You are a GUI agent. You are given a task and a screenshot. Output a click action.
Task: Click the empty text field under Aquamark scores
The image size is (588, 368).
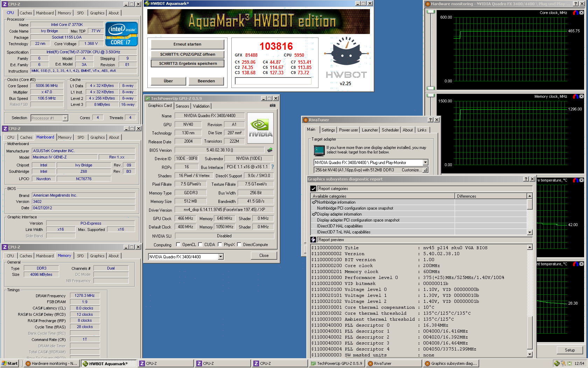(273, 81)
